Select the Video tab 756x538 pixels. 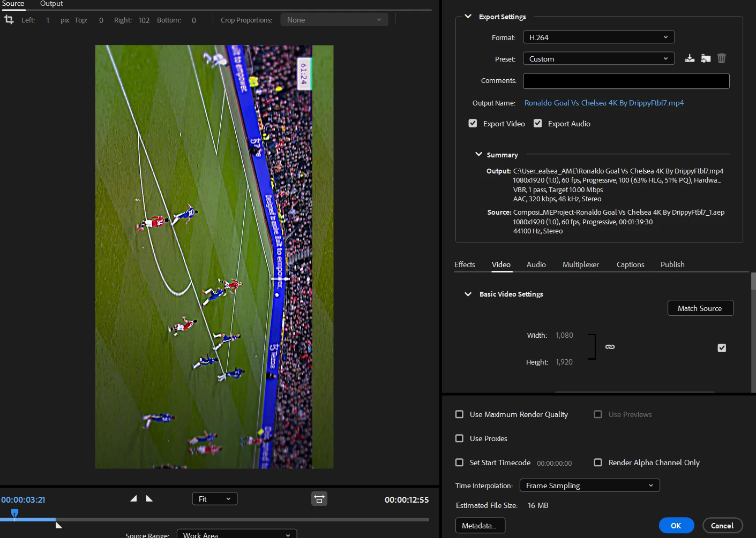pyautogui.click(x=501, y=264)
